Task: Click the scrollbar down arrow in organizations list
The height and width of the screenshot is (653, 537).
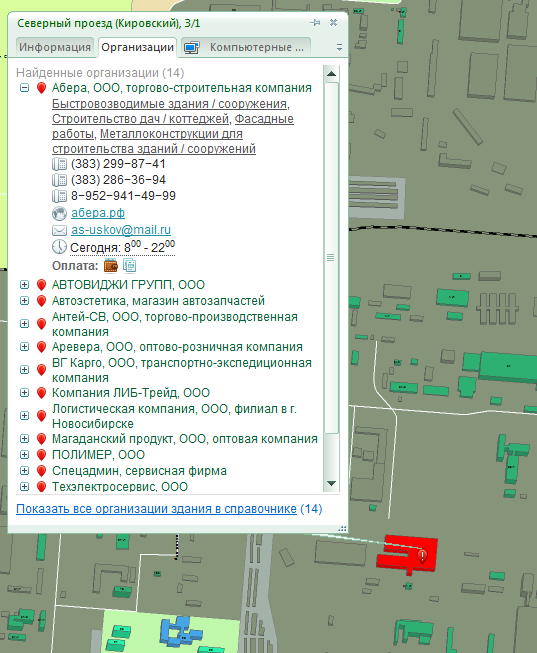Action: 331,484
